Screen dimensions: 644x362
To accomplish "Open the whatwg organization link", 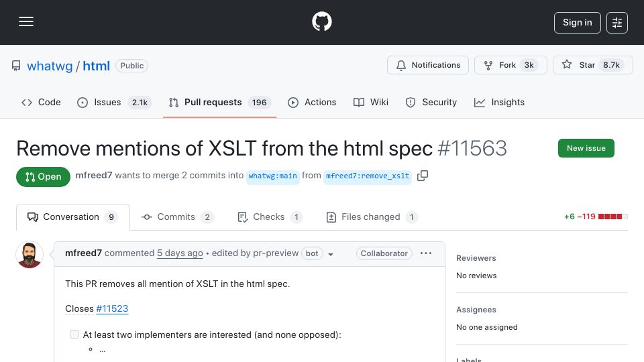I will coord(50,66).
